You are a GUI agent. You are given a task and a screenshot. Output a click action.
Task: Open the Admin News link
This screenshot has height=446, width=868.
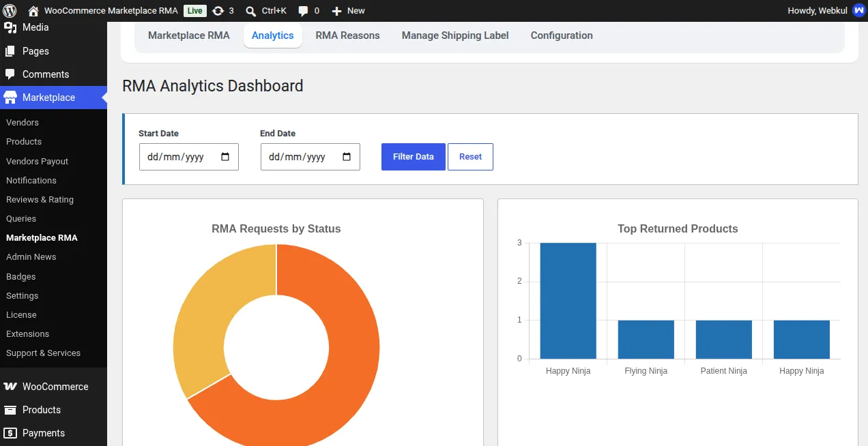pos(31,257)
